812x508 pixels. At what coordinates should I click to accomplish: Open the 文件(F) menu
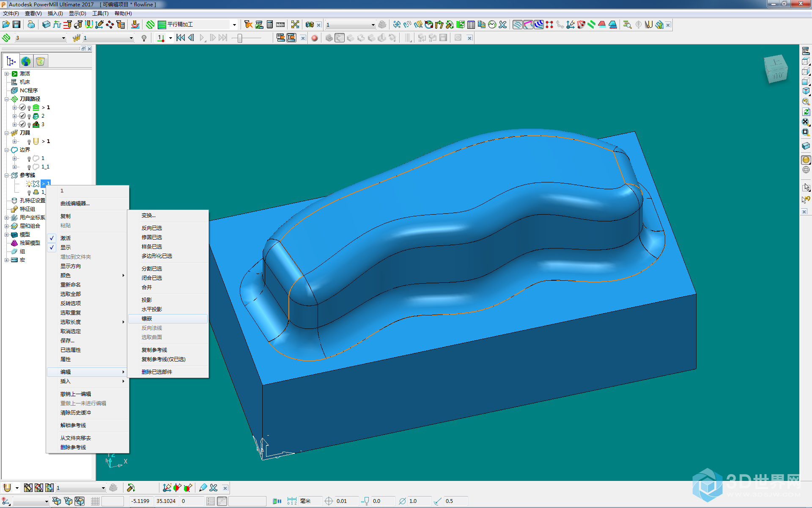click(x=11, y=14)
